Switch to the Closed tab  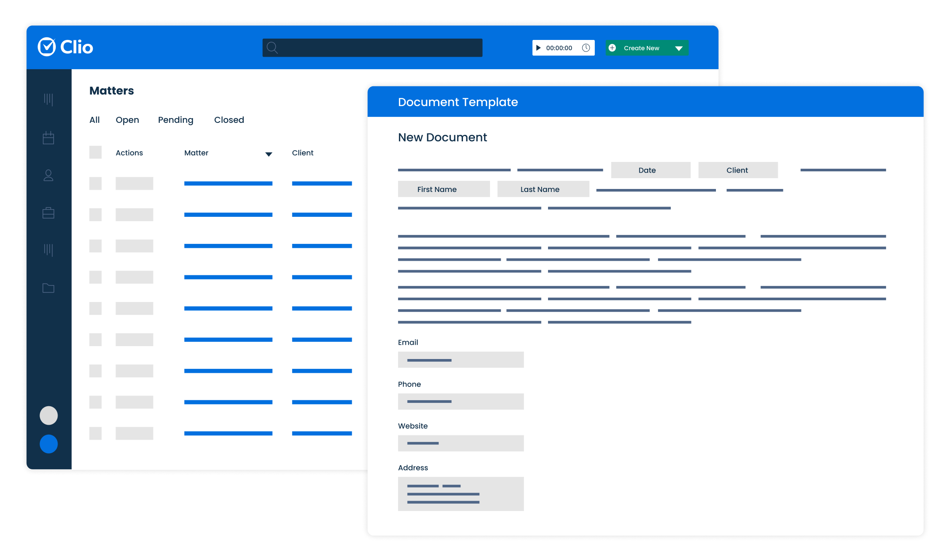pyautogui.click(x=229, y=120)
